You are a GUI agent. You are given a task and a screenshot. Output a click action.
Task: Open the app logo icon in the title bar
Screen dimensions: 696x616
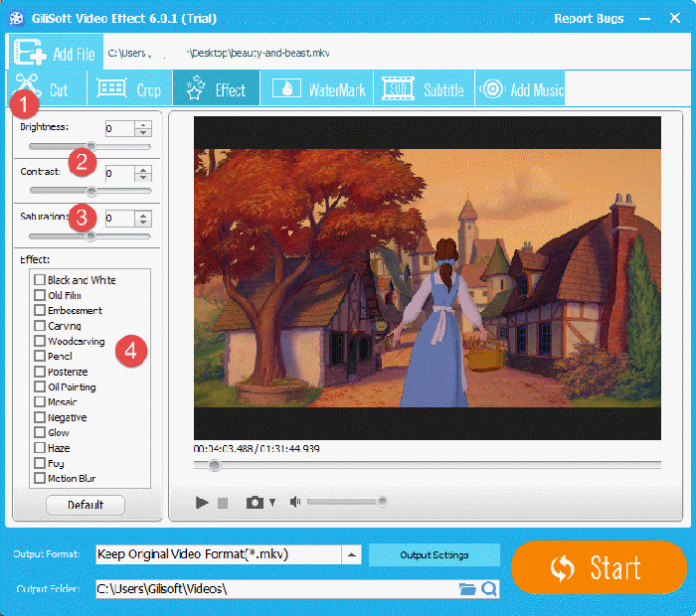(16, 18)
